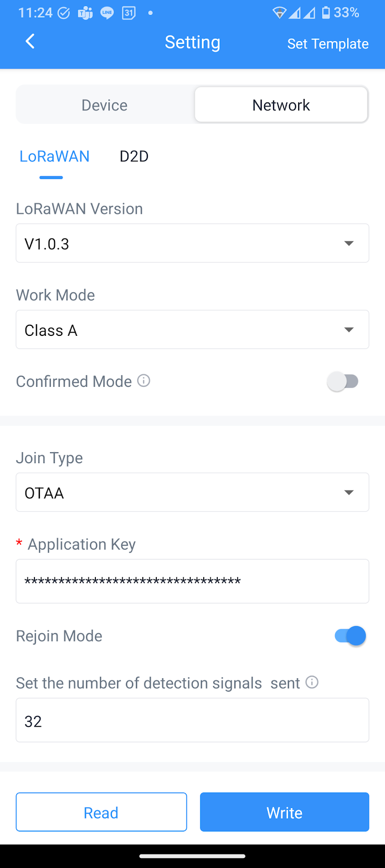385x868 pixels.
Task: Expand the Work Mode Class A dropdown
Action: [192, 330]
